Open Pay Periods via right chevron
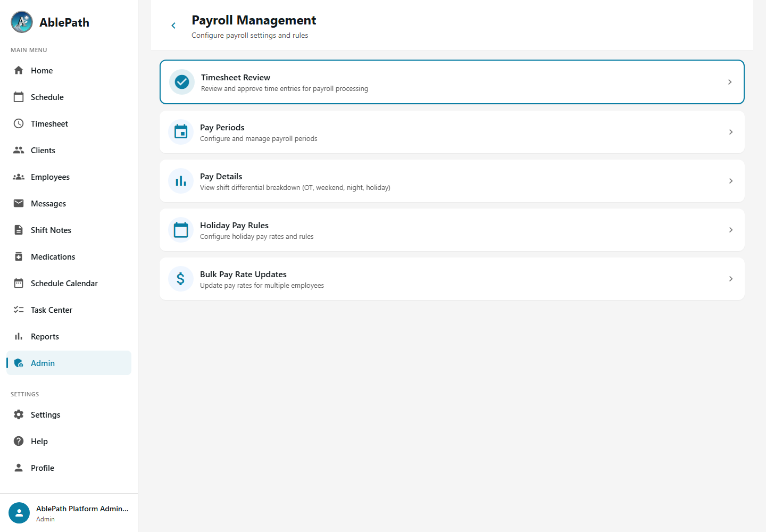This screenshot has height=532, width=766. pyautogui.click(x=731, y=132)
